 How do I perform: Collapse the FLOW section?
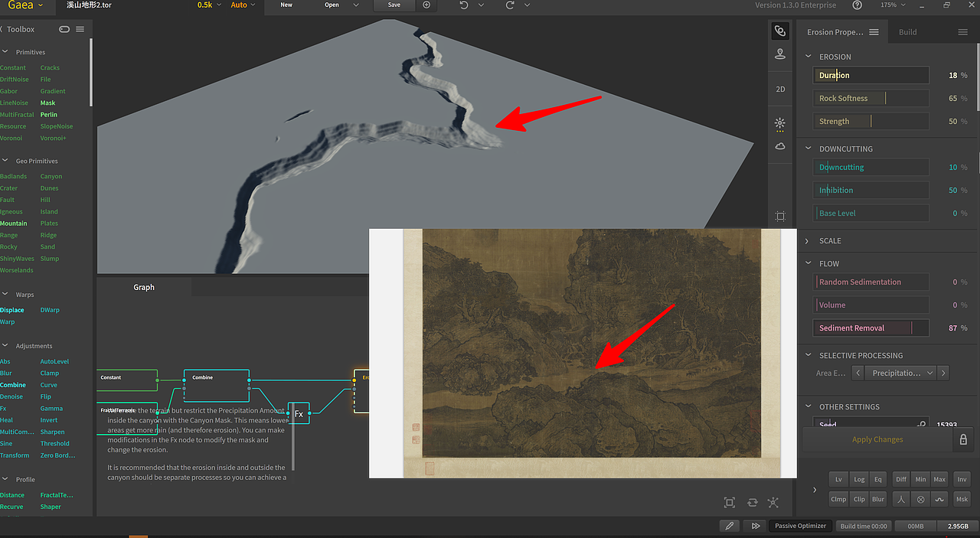[807, 263]
